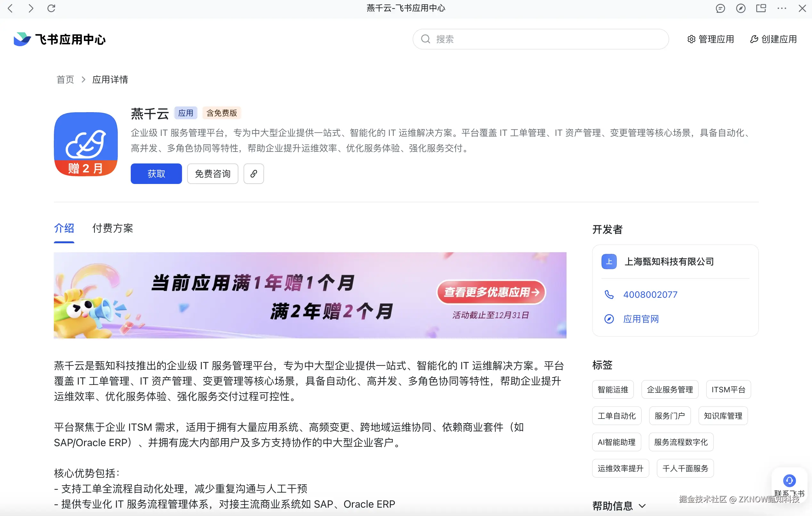This screenshot has width=812, height=516.
Task: Open the 应用官网 link
Action: pos(641,319)
